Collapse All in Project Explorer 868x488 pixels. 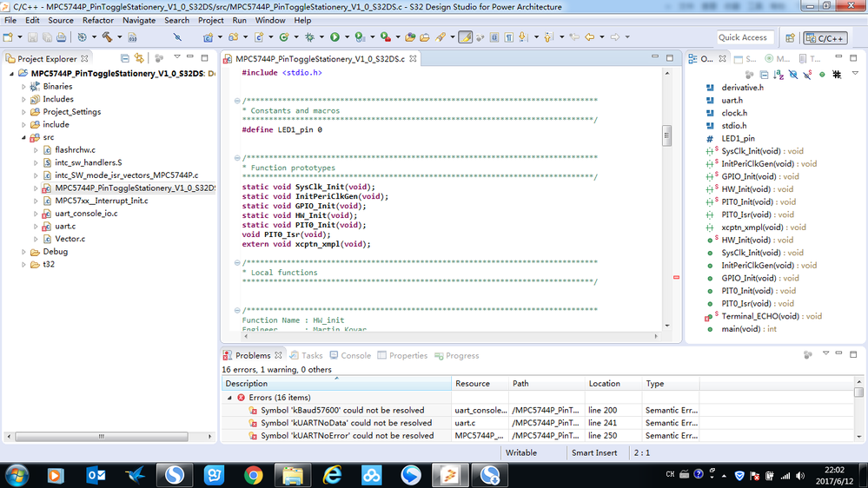[125, 58]
